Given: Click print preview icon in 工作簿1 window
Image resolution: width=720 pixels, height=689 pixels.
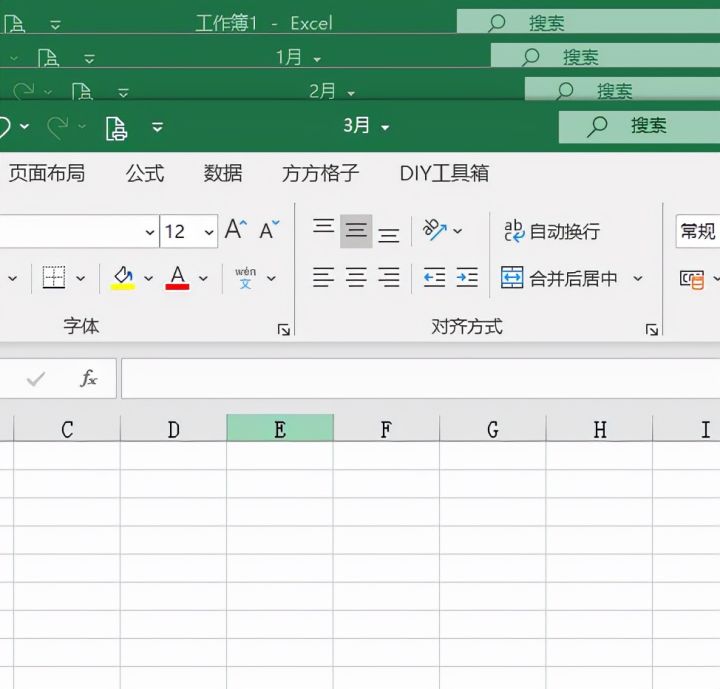Looking at the screenshot, I should click(x=14, y=24).
